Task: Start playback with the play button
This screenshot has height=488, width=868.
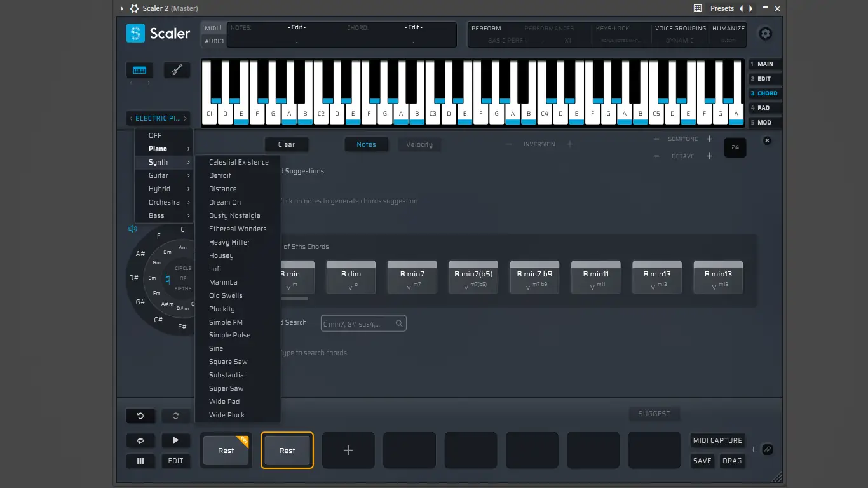Action: coord(175,440)
